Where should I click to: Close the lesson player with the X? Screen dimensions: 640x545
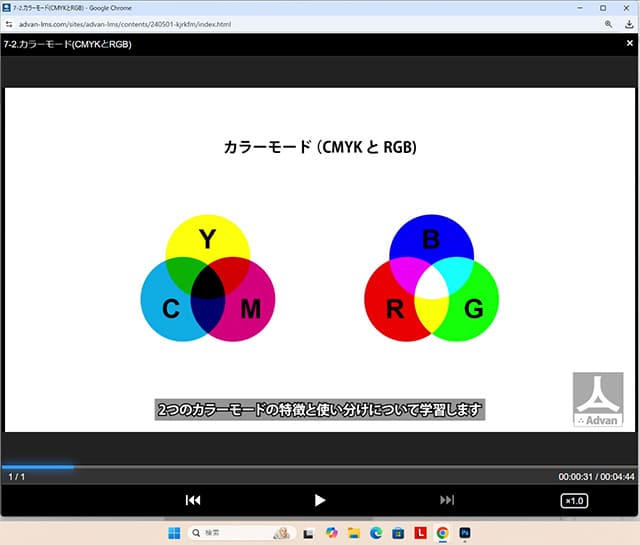point(630,43)
